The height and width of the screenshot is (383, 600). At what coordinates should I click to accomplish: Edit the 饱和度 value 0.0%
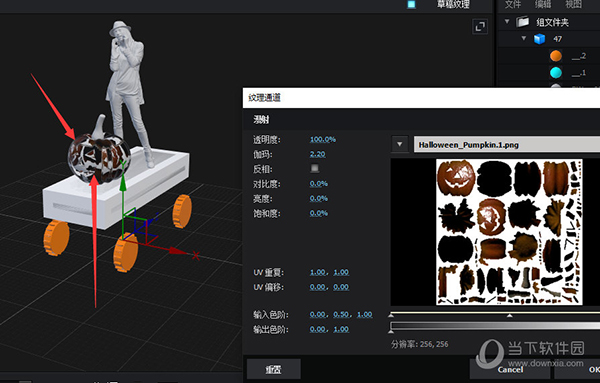click(319, 213)
